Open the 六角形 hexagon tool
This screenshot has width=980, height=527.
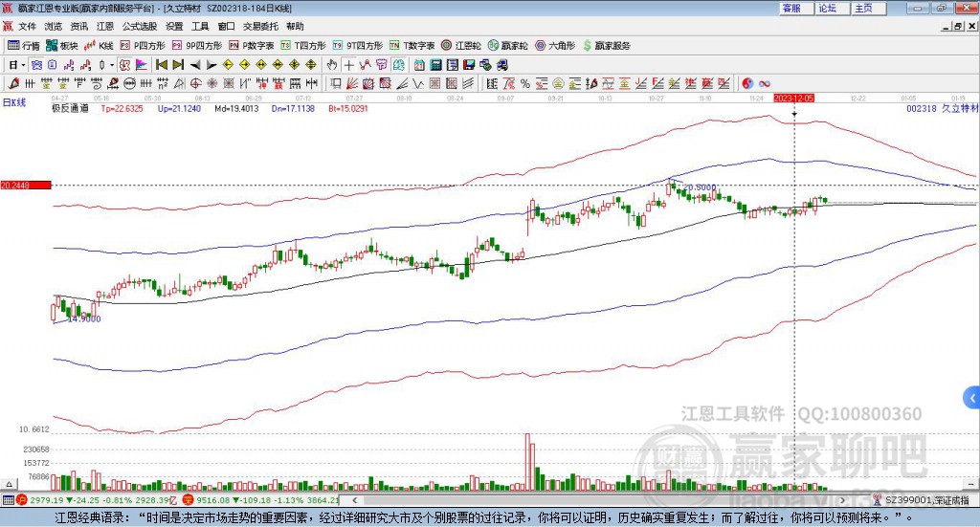tap(555, 46)
